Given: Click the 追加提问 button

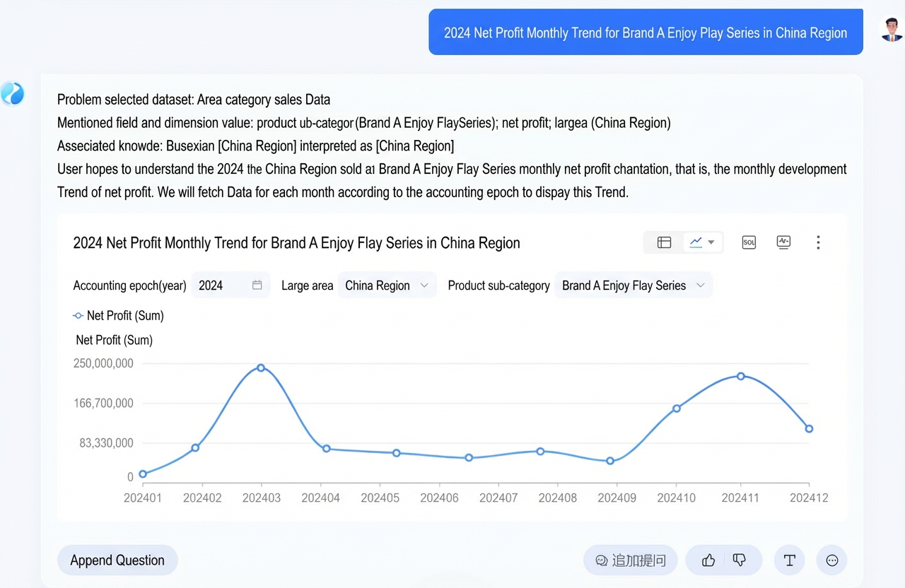Looking at the screenshot, I should (631, 560).
